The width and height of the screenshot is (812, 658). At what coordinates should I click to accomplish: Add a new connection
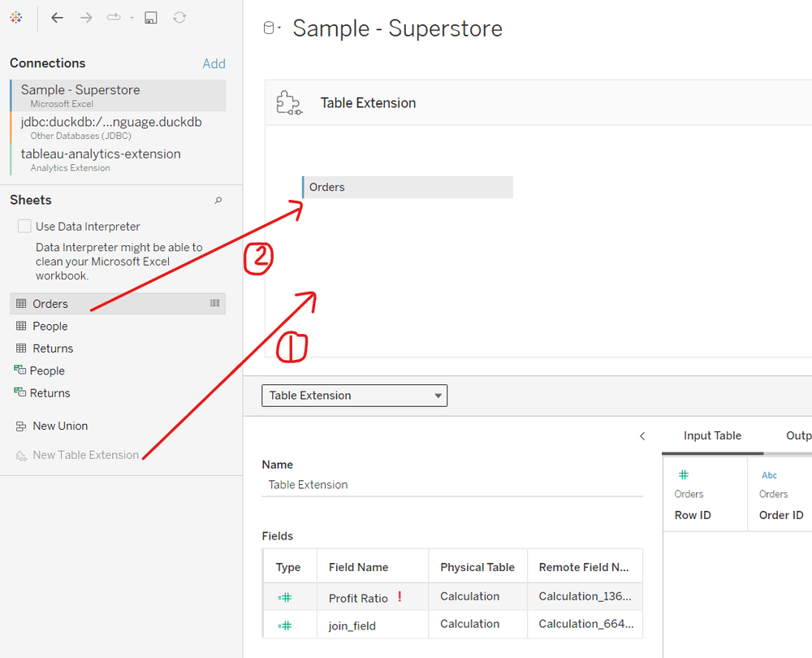click(x=214, y=63)
